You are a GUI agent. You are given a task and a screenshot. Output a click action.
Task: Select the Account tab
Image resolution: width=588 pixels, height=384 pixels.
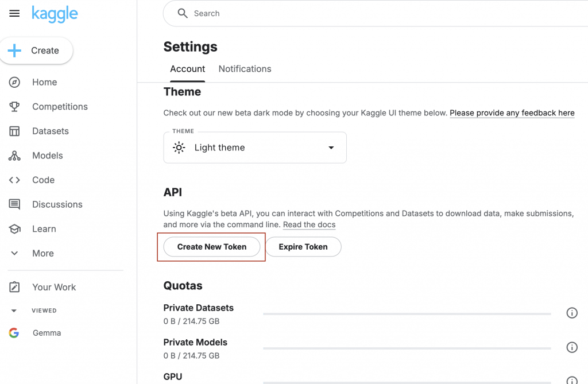[x=187, y=69]
